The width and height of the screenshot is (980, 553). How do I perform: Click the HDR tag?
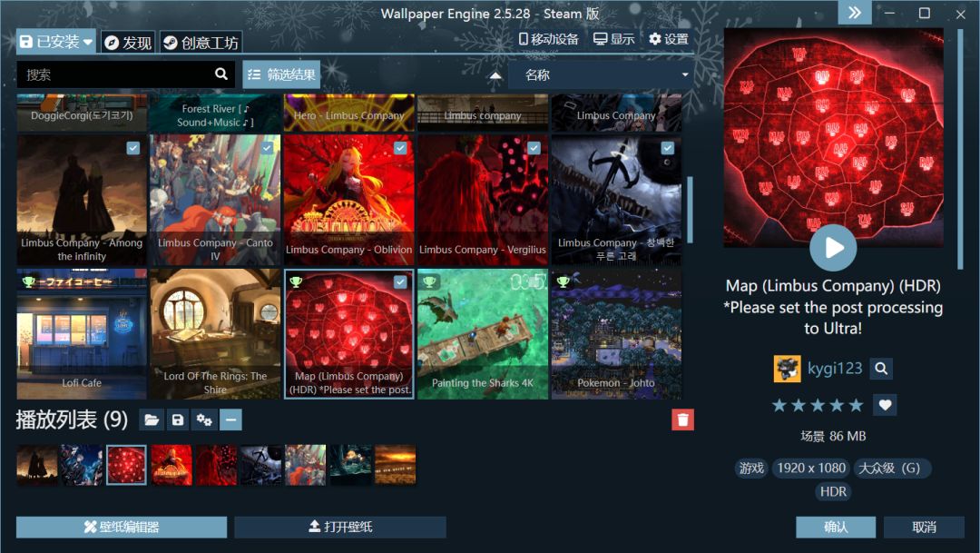tap(833, 491)
